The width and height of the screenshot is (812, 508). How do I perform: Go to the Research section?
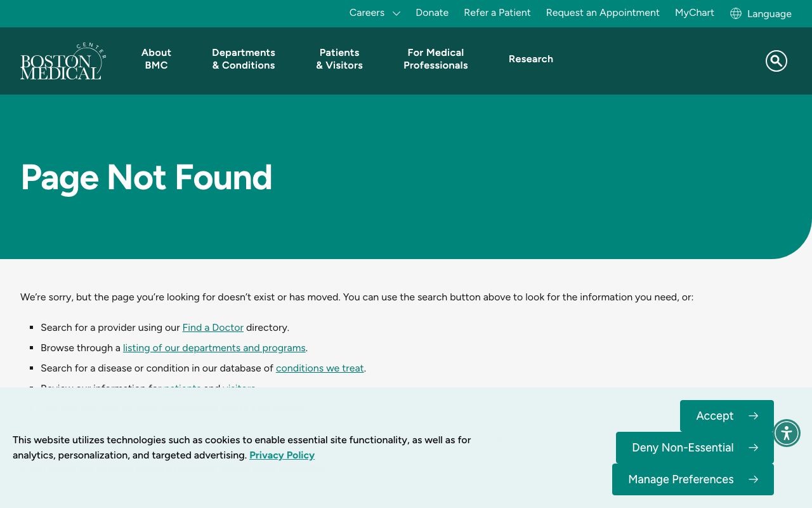point(531,59)
